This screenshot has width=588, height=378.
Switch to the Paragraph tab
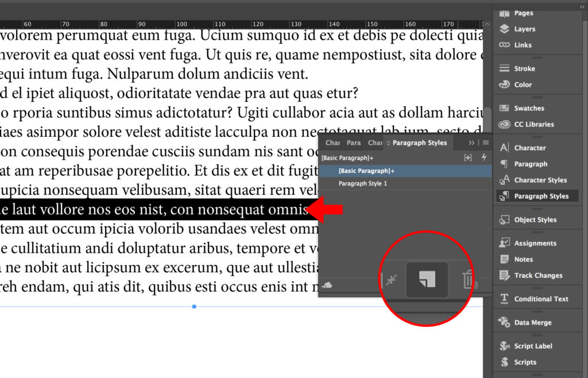click(353, 142)
